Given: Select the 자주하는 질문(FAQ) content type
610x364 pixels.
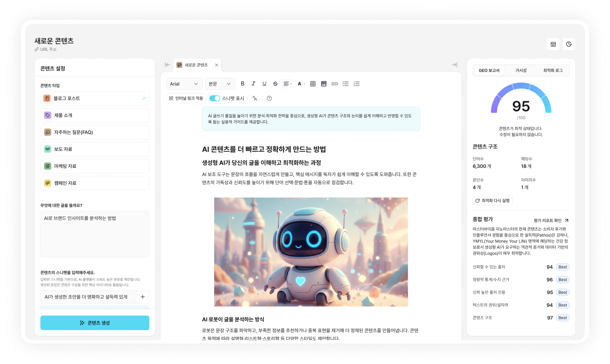Looking at the screenshot, I should 94,132.
